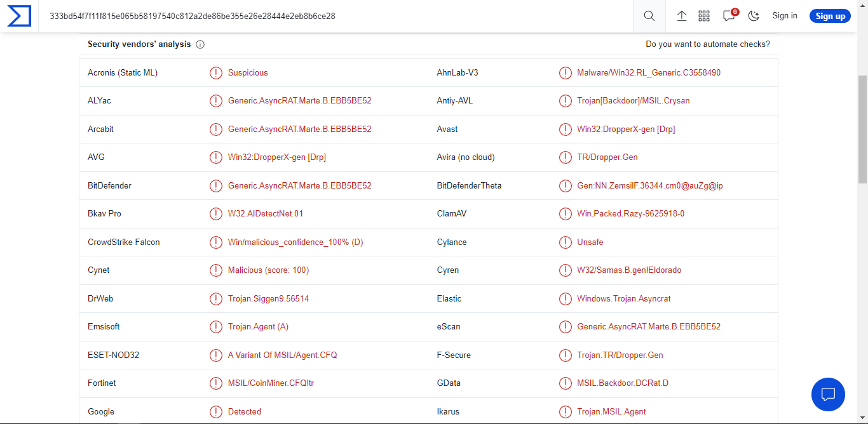Select 'W32/Samas.B.gen!Eldorado' detection text
This screenshot has width=868, height=424.
click(x=629, y=270)
